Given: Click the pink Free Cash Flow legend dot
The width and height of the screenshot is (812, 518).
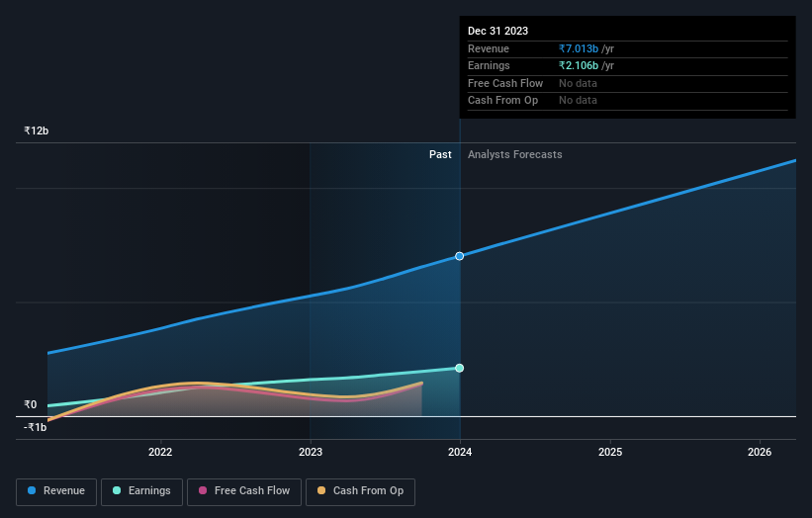Looking at the screenshot, I should point(203,490).
